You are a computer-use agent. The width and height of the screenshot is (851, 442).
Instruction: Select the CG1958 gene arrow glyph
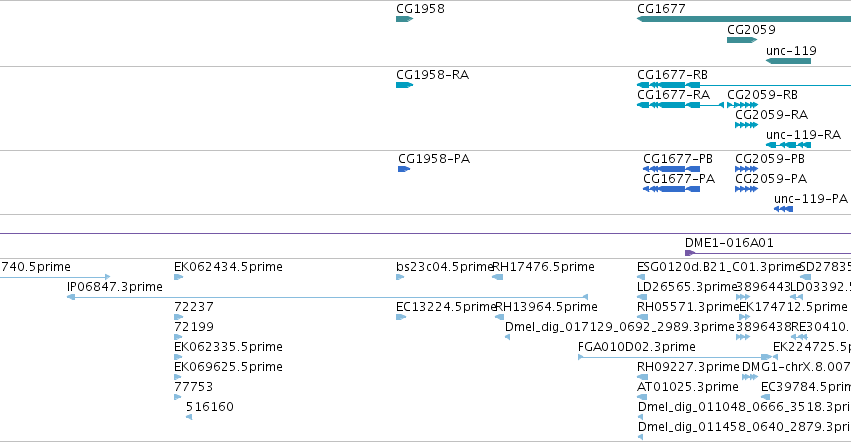click(404, 19)
